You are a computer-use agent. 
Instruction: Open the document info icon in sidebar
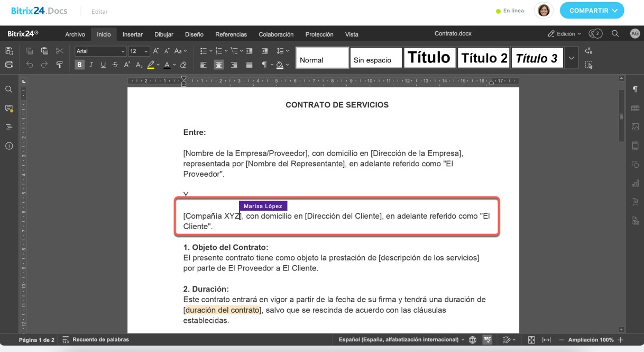(x=9, y=146)
